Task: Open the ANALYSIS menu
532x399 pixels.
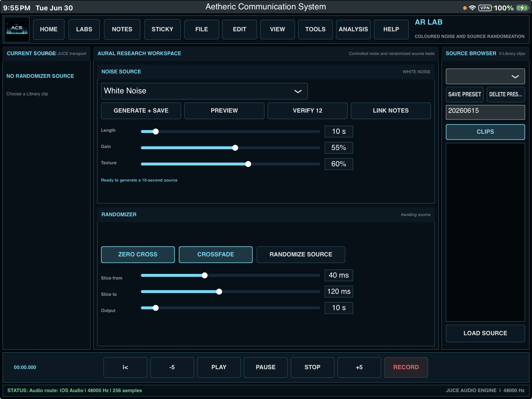Action: [353, 29]
